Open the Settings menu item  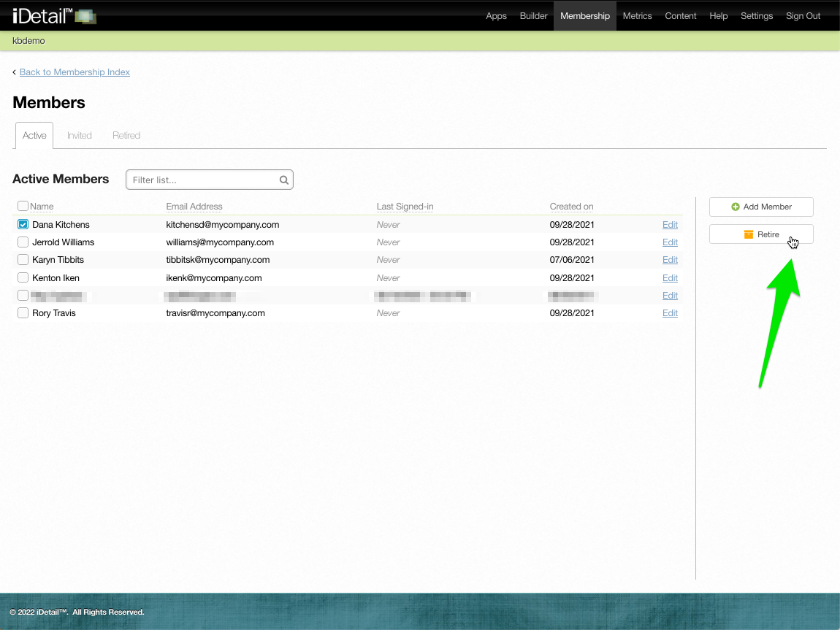point(756,16)
